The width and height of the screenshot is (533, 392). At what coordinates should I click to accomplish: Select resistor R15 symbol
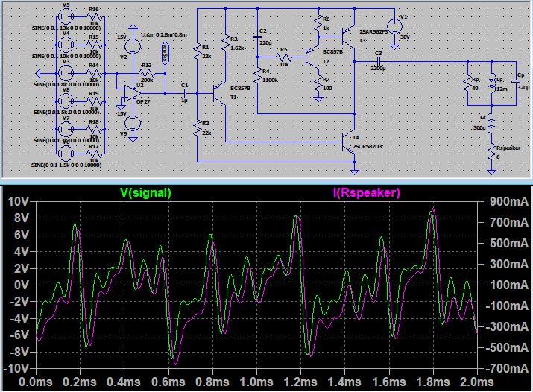click(95, 45)
